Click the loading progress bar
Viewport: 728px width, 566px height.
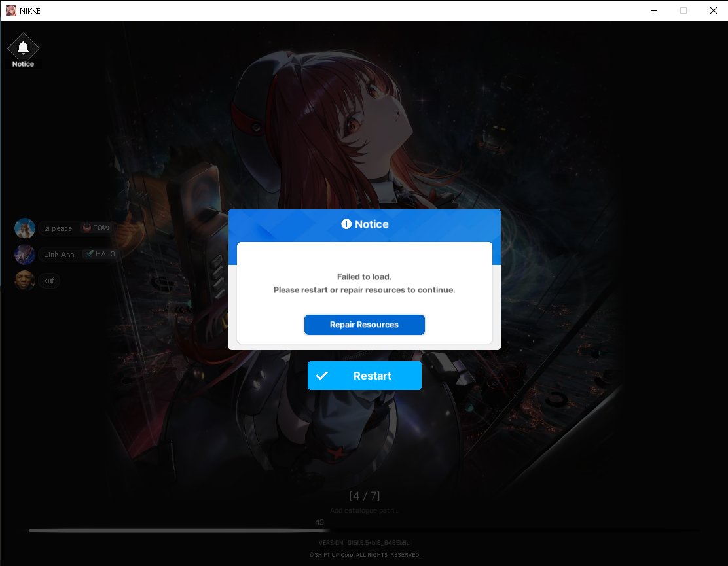coord(364,530)
